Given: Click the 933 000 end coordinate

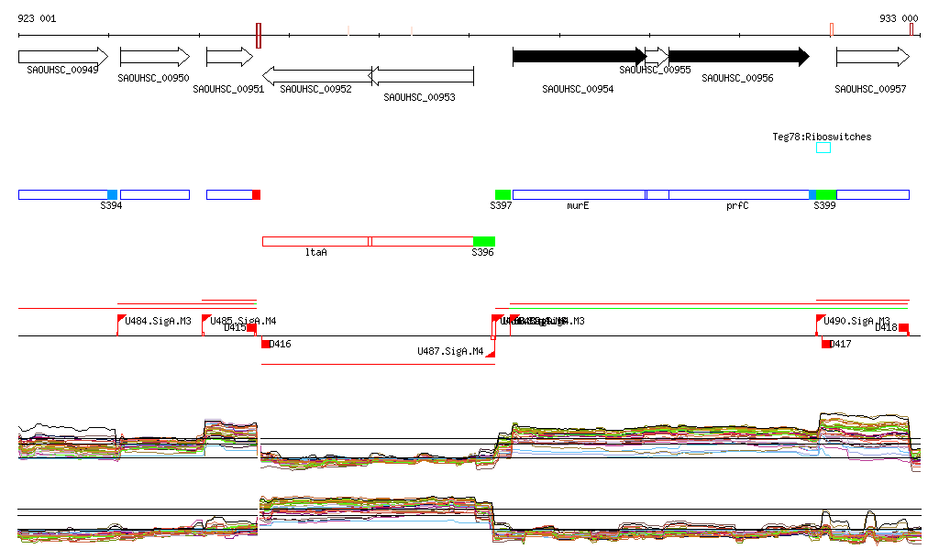Looking at the screenshot, I should [x=899, y=18].
